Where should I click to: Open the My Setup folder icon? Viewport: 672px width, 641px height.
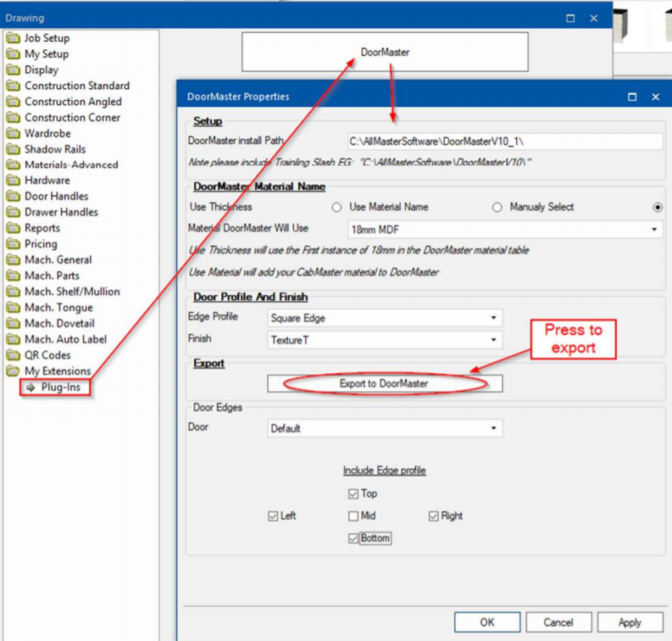[14, 54]
